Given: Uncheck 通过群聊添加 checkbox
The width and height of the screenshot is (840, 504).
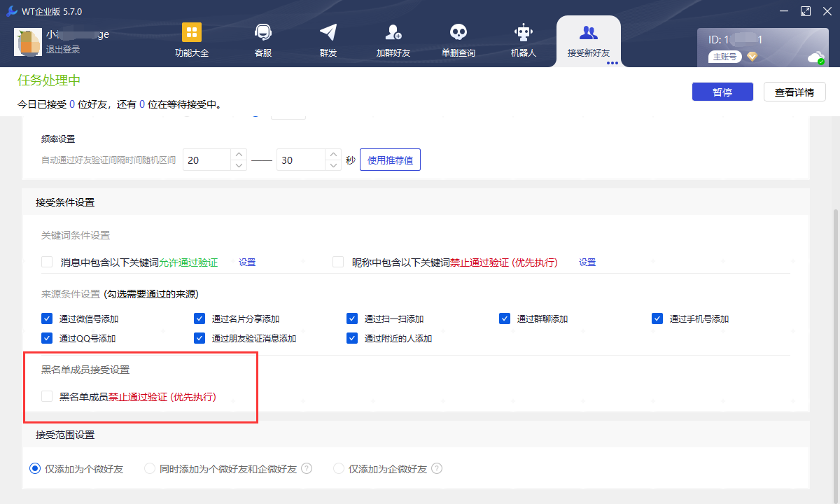Looking at the screenshot, I should (x=505, y=318).
